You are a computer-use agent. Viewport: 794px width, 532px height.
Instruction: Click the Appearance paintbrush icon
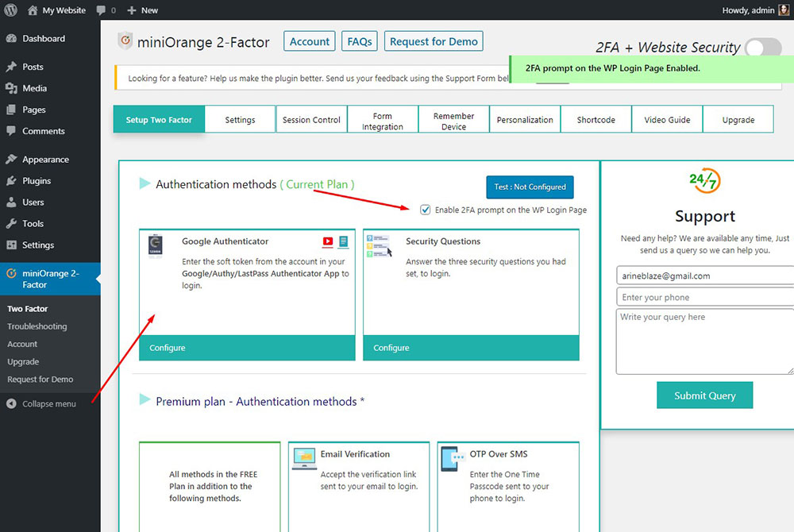12,159
